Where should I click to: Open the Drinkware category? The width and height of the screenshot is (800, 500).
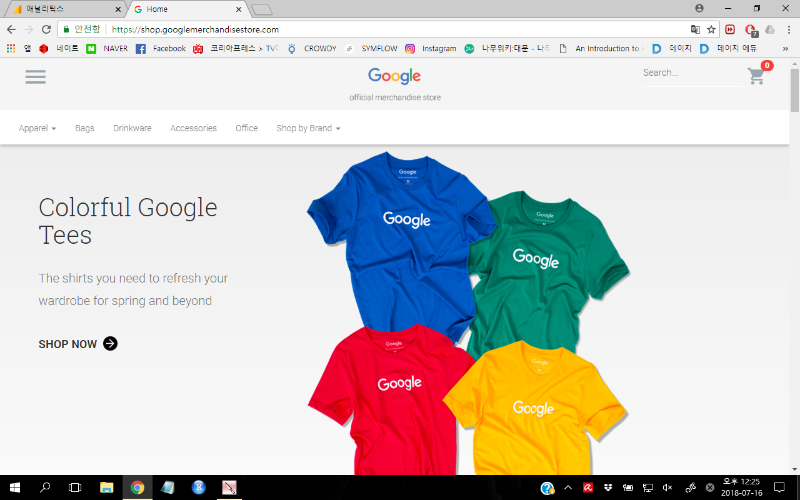tap(132, 128)
